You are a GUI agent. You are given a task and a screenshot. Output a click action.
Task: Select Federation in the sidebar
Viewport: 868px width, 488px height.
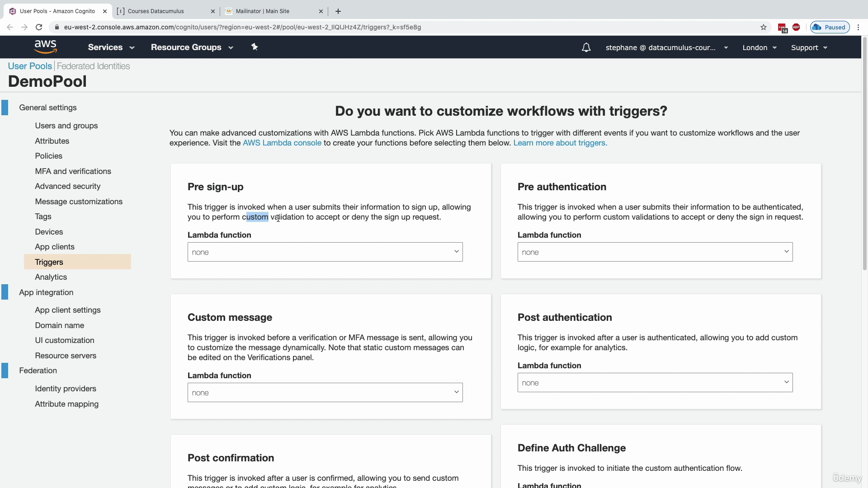38,371
